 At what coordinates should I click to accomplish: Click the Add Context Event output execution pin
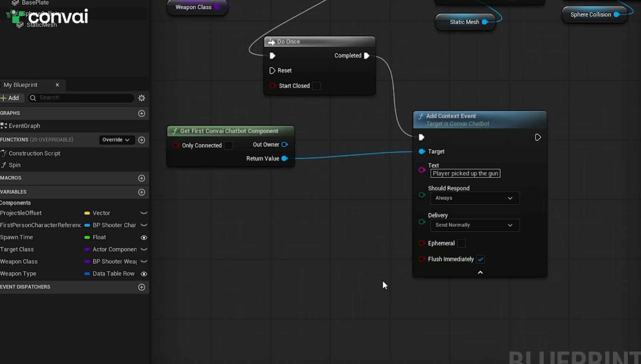538,137
